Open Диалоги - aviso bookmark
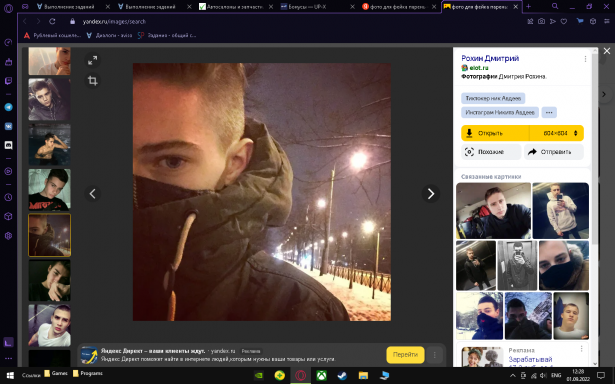 point(109,35)
